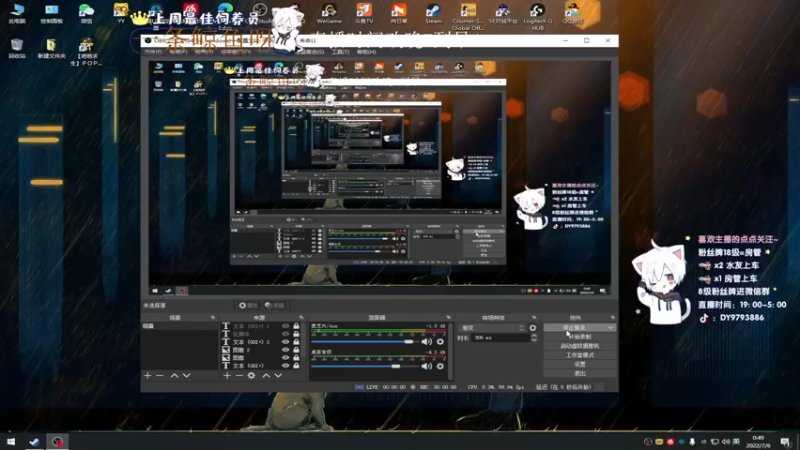Click 退出 exit button in Controls
Screen dimensions: 800x450
point(580,373)
